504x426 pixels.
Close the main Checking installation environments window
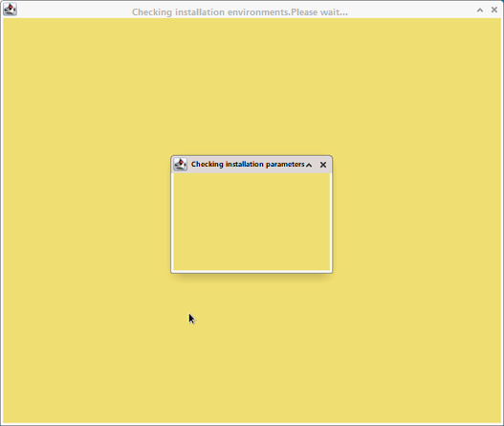point(494,10)
